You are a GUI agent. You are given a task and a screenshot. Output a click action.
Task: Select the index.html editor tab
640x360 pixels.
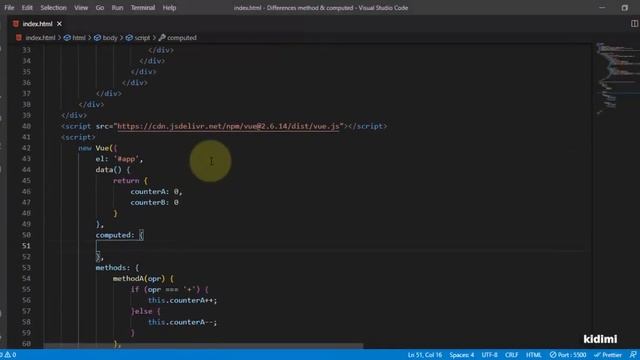tap(37, 24)
